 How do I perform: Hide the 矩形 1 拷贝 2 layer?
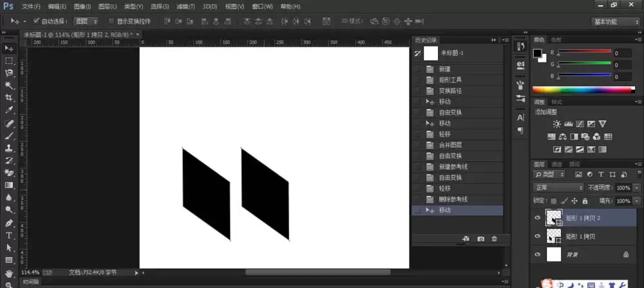(537, 218)
